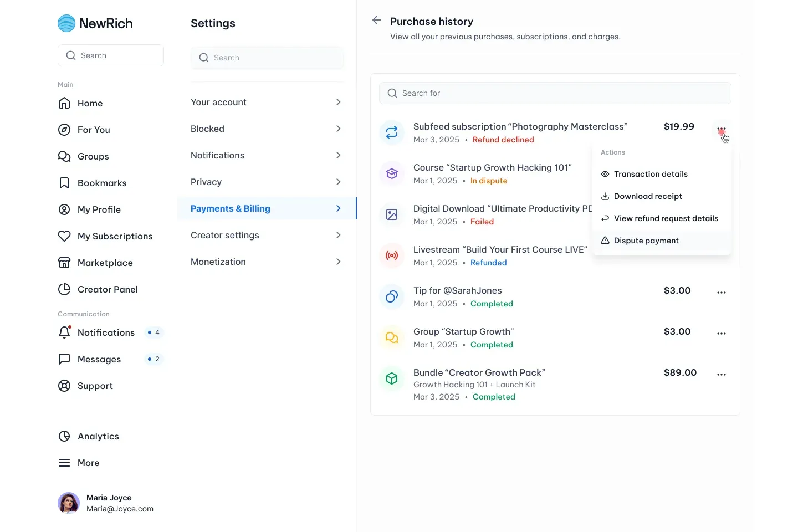Click the main sidebar Search field
Viewport: 798px width, 532px height.
(x=111, y=55)
